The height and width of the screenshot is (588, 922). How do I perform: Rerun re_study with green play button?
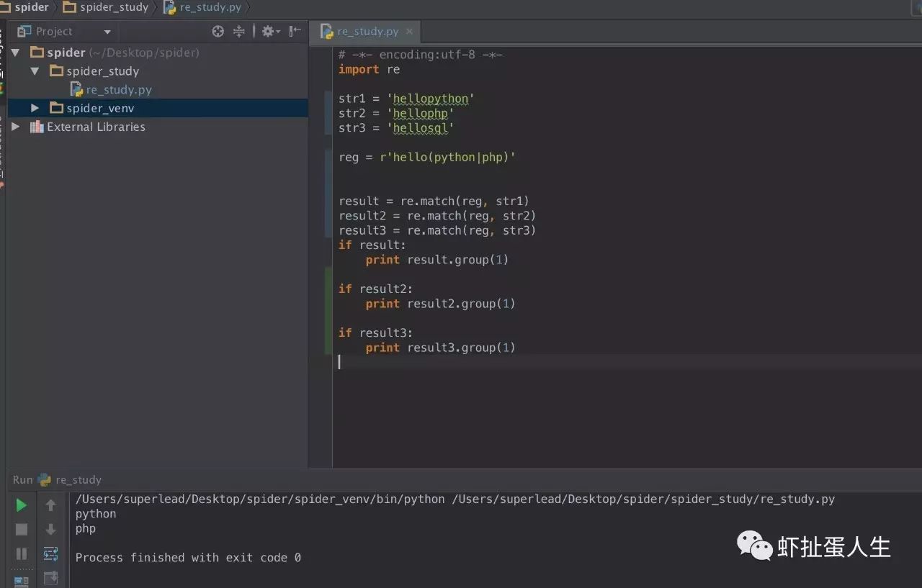22,505
